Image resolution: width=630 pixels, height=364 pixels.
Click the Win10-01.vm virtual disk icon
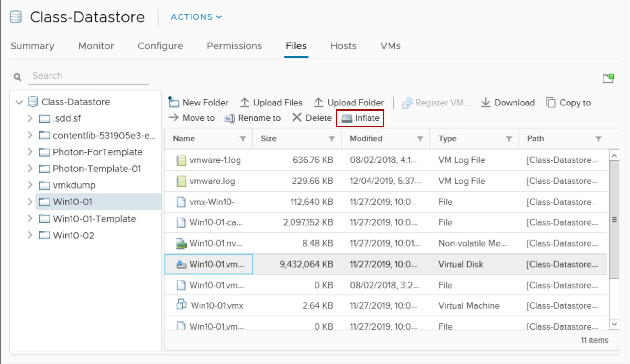point(181,264)
